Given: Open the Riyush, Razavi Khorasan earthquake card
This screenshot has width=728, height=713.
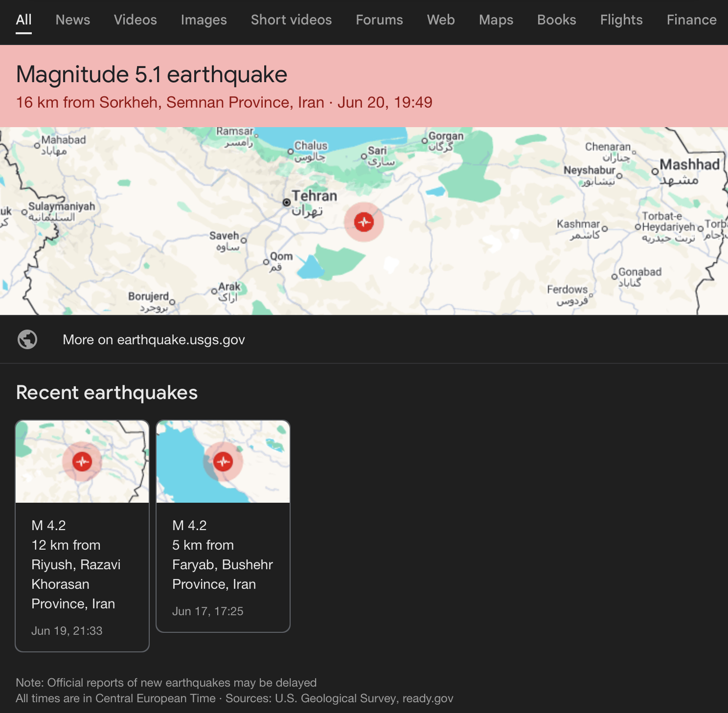Looking at the screenshot, I should 82,536.
